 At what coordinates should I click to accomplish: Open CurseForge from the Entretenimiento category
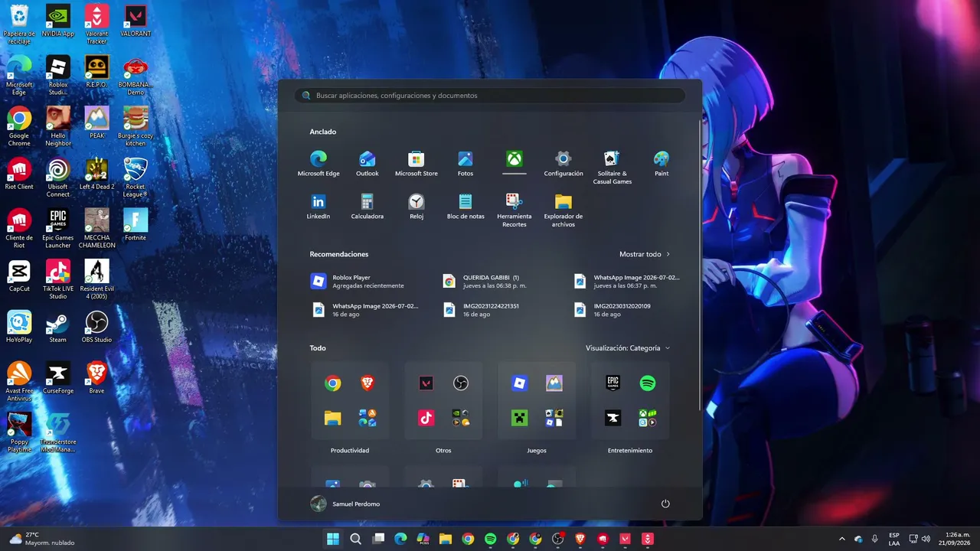click(612, 418)
